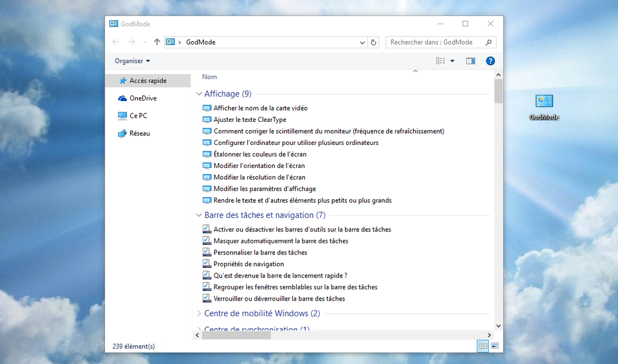Screen dimensions: 618x364
Task: Click the vertical scrollbar down arrow
Action: pyautogui.click(x=498, y=326)
